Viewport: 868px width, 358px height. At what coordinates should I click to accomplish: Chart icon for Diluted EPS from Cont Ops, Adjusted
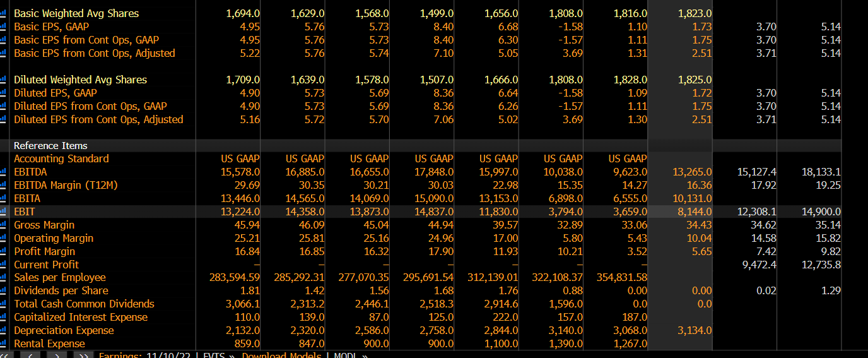3,119
